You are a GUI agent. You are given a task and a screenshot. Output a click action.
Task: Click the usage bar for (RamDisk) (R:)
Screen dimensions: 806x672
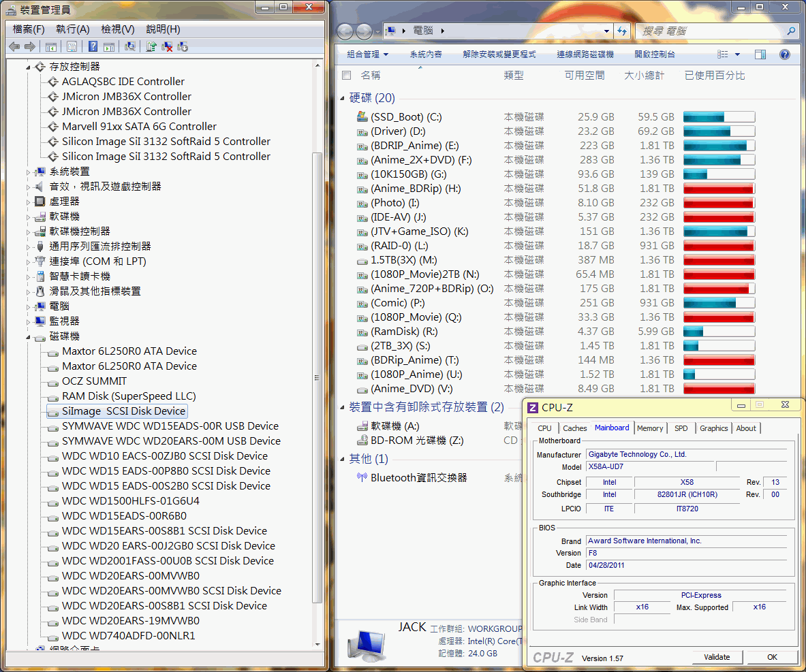(x=719, y=332)
